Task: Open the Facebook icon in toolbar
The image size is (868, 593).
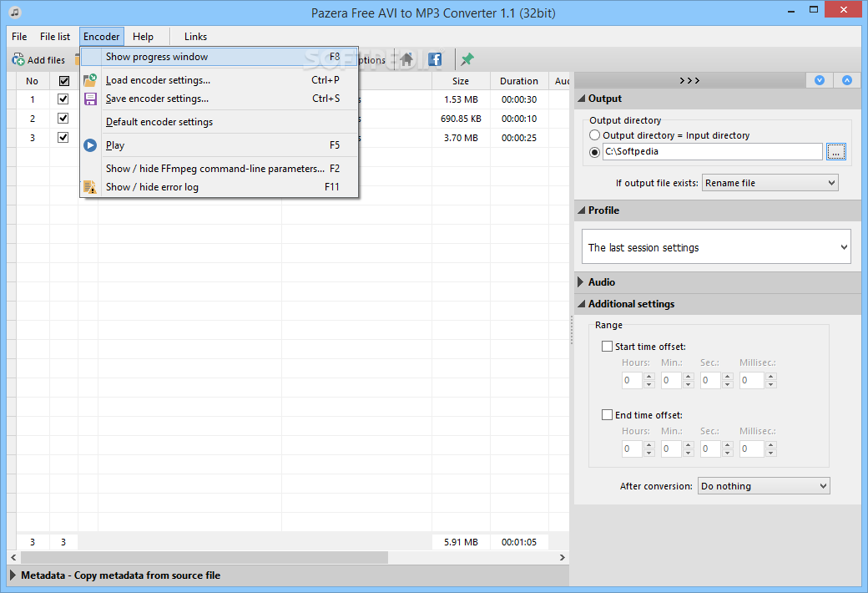Action: click(x=435, y=59)
